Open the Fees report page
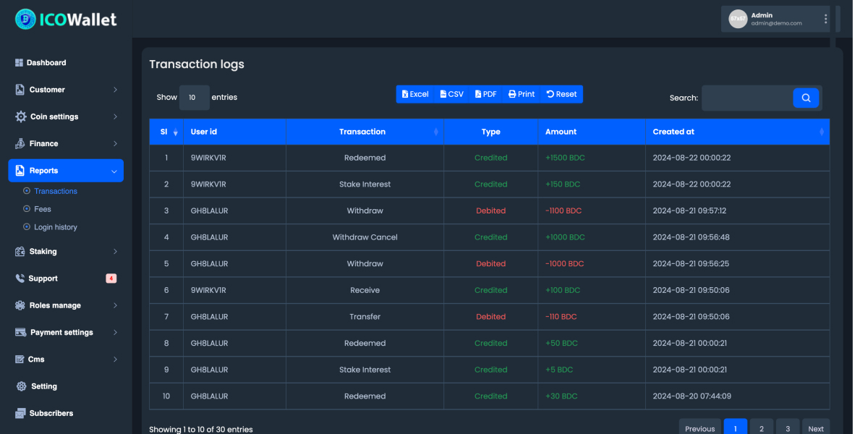 (x=42, y=208)
